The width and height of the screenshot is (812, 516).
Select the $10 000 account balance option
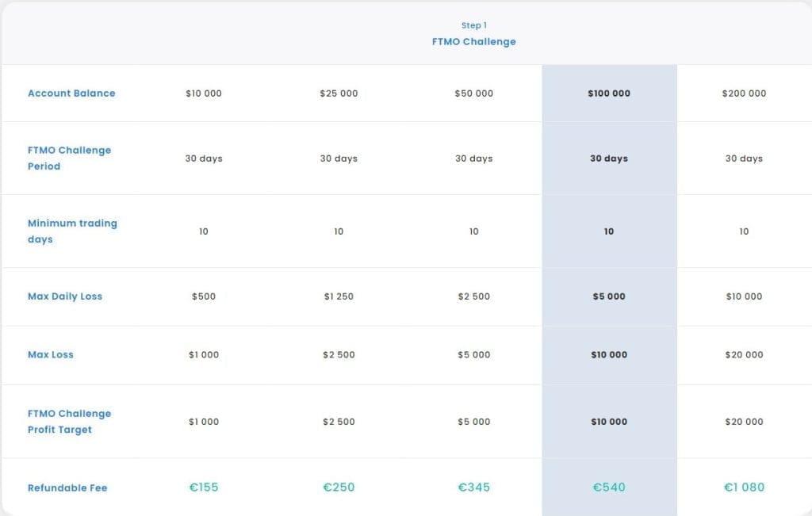click(204, 93)
